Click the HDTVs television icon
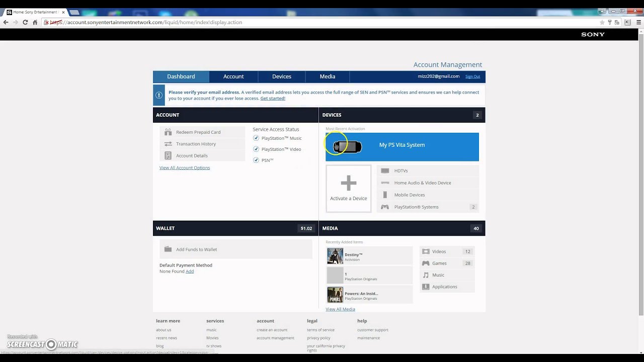644x362 pixels. point(385,171)
